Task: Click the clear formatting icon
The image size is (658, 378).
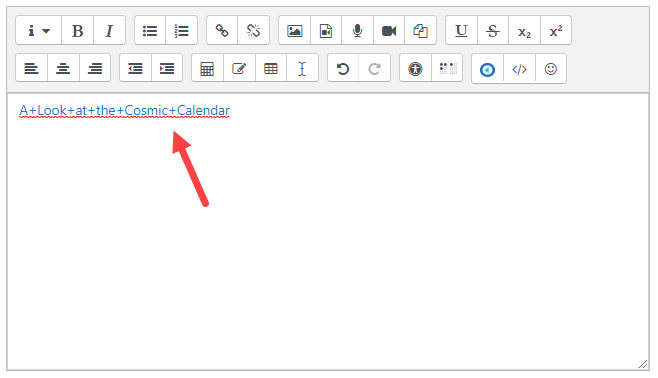Action: [302, 68]
